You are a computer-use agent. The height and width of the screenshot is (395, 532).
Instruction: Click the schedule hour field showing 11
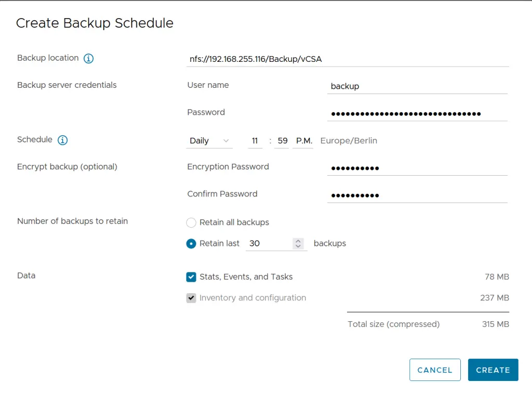pos(255,140)
